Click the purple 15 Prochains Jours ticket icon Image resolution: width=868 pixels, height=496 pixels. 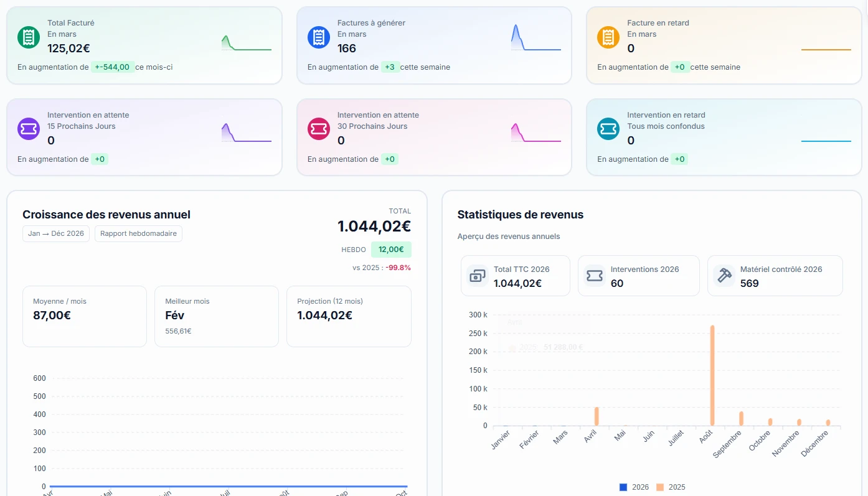point(29,129)
